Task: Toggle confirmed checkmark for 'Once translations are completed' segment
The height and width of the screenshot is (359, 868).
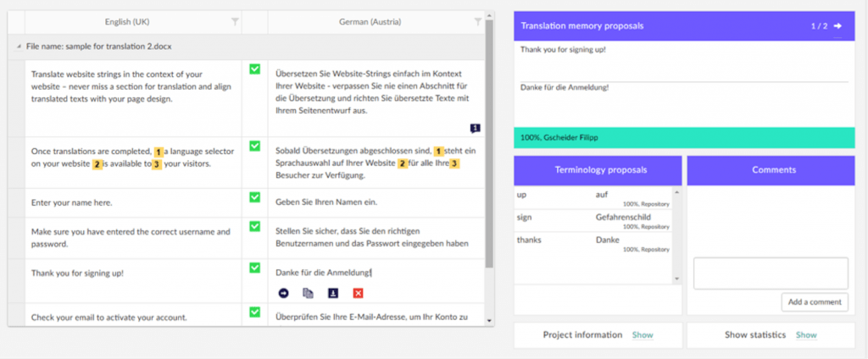Action: [254, 146]
